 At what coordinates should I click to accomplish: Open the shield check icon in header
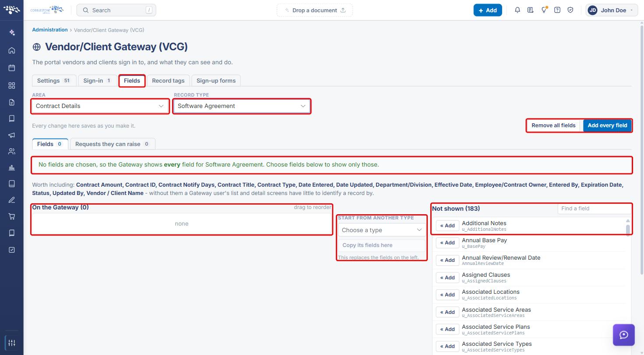coord(570,10)
